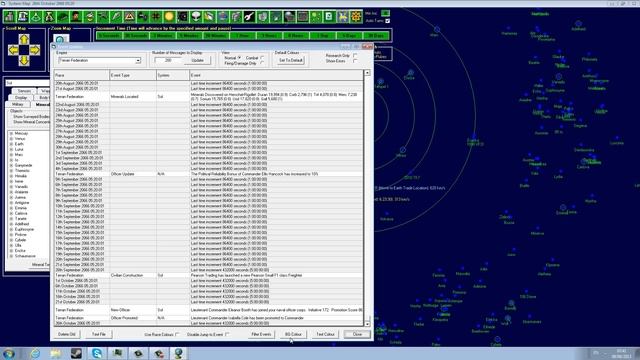Screen dimensions: 640x360
Task: Open Internet Explorer from the taskbar
Action: [x=36, y=353]
